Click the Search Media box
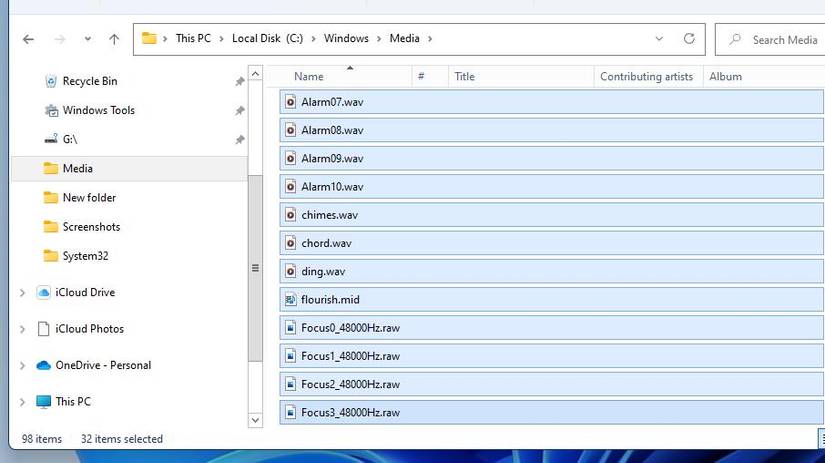Image resolution: width=825 pixels, height=463 pixels. (x=770, y=39)
